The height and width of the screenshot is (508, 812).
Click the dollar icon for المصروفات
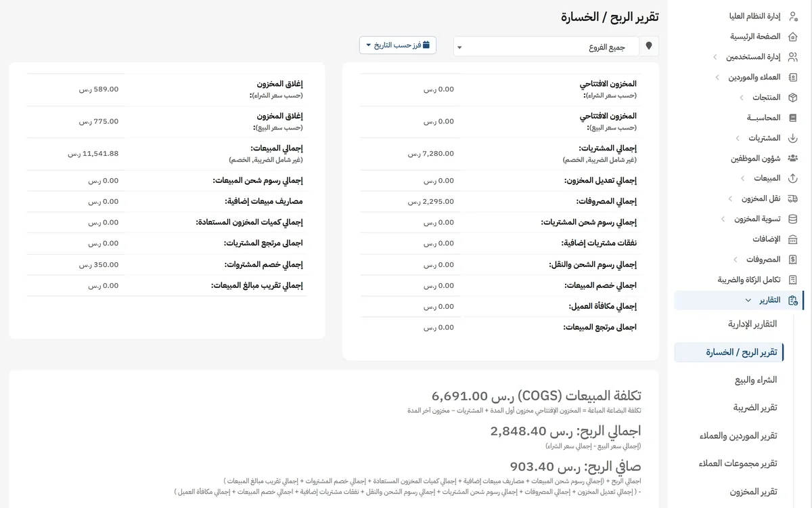(x=793, y=259)
